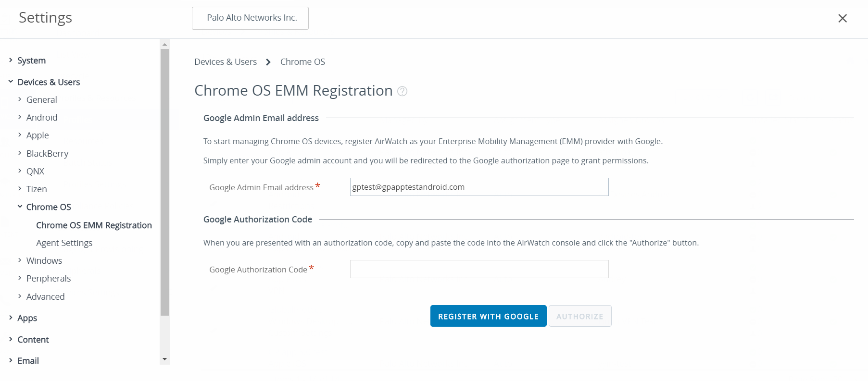Select Chrome OS EMM Registration in sidebar
The height and width of the screenshot is (381, 868).
[x=94, y=225]
